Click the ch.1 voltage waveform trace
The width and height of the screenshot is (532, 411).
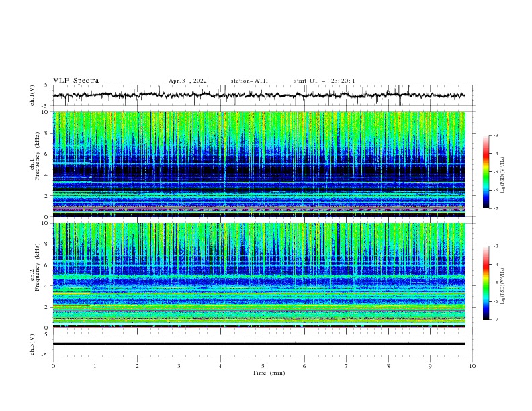tap(259, 95)
